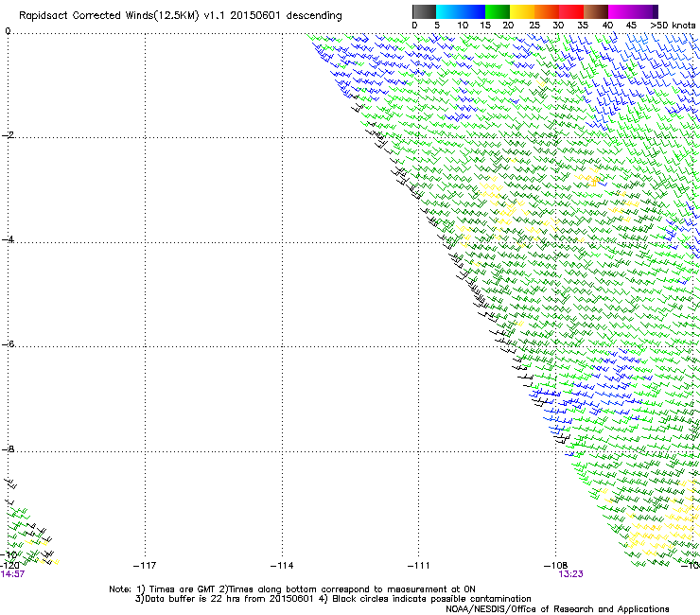Click the cyan-blue 5-15 knots legend segment
700x615 pixels.
tap(461, 11)
